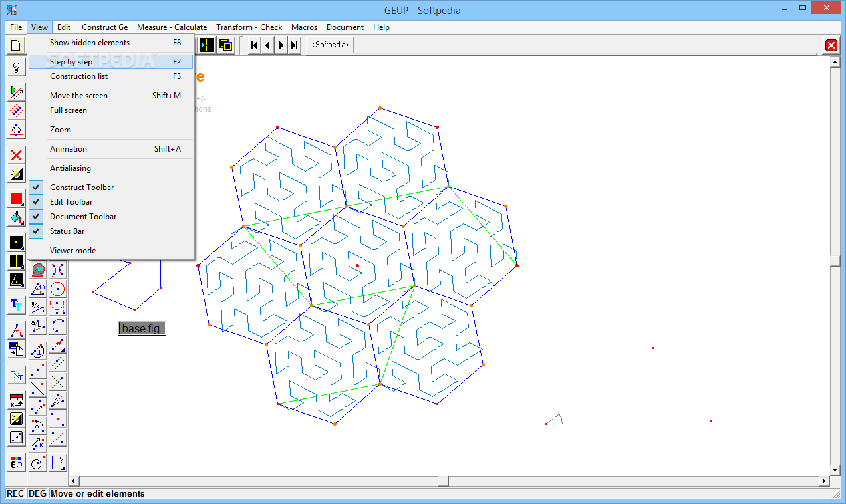The image size is (846, 504).
Task: Go to next page arrow
Action: [281, 45]
